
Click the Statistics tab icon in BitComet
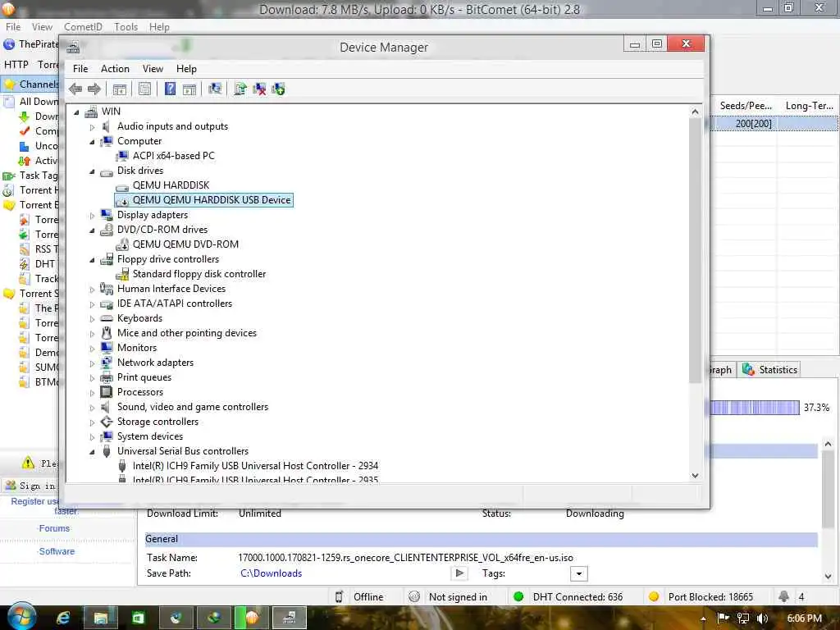coord(748,370)
